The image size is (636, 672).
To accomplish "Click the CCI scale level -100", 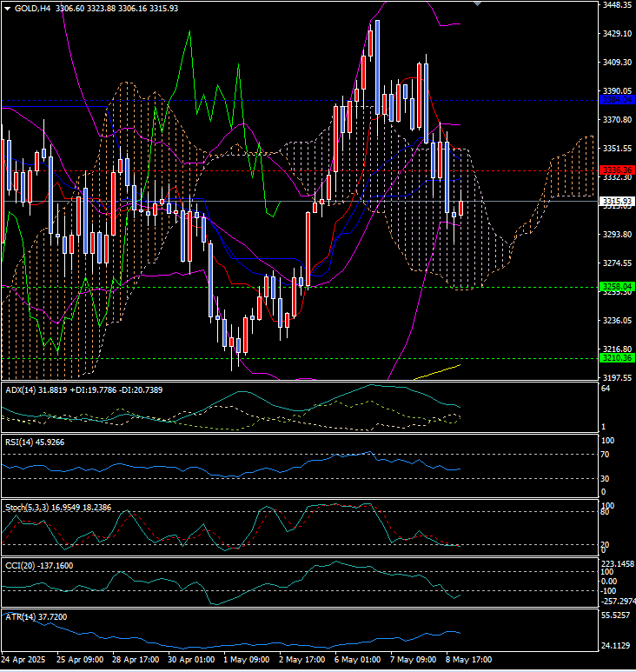I will [x=609, y=591].
